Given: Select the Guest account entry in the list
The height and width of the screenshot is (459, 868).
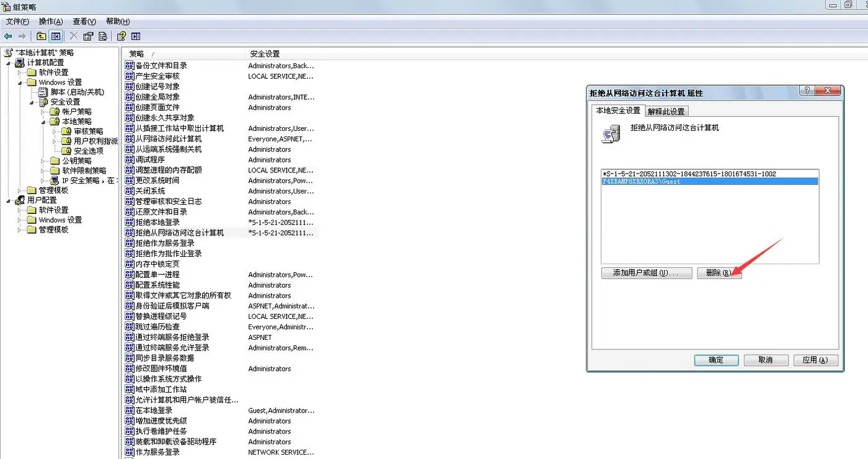Looking at the screenshot, I should 710,181.
